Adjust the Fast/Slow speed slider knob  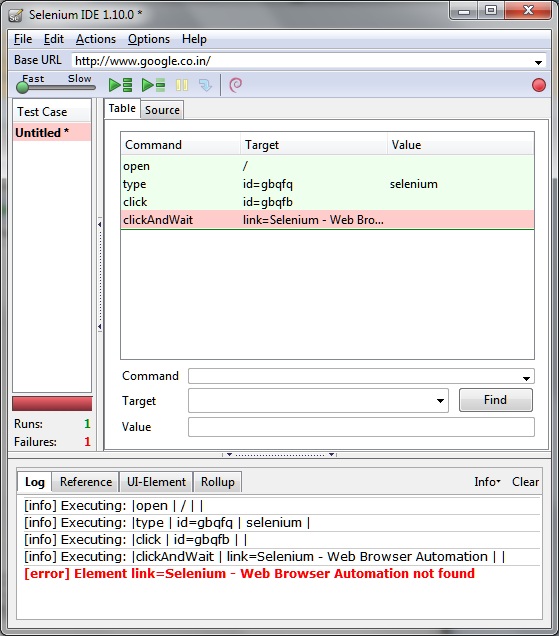[x=22, y=87]
